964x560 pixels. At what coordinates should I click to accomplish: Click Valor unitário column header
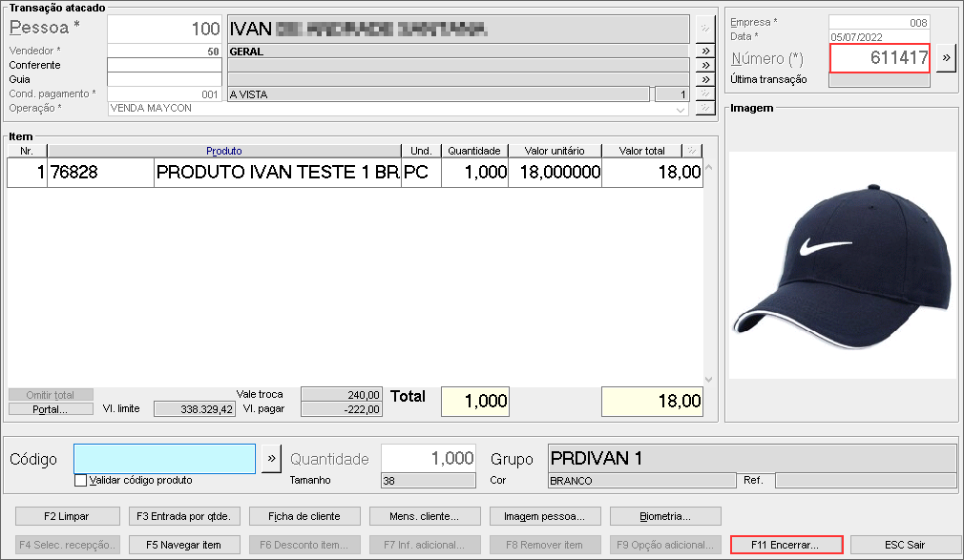(555, 151)
